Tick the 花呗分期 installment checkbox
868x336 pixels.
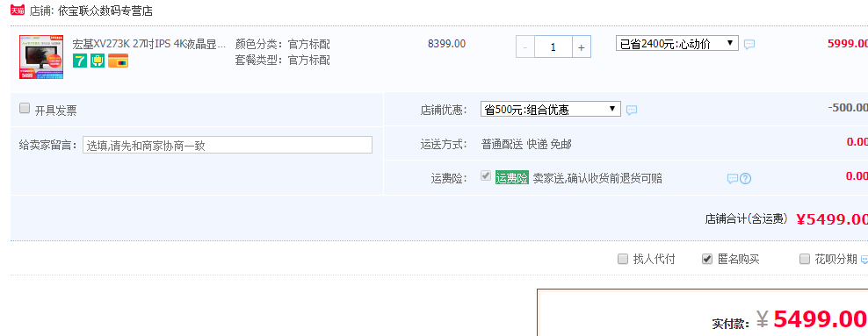coord(805,259)
